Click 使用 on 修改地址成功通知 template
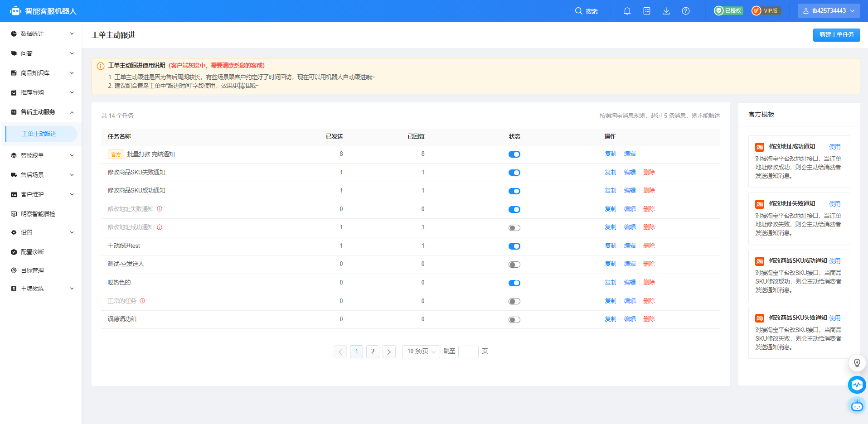Screen dimensions: 868x424 tap(835, 147)
